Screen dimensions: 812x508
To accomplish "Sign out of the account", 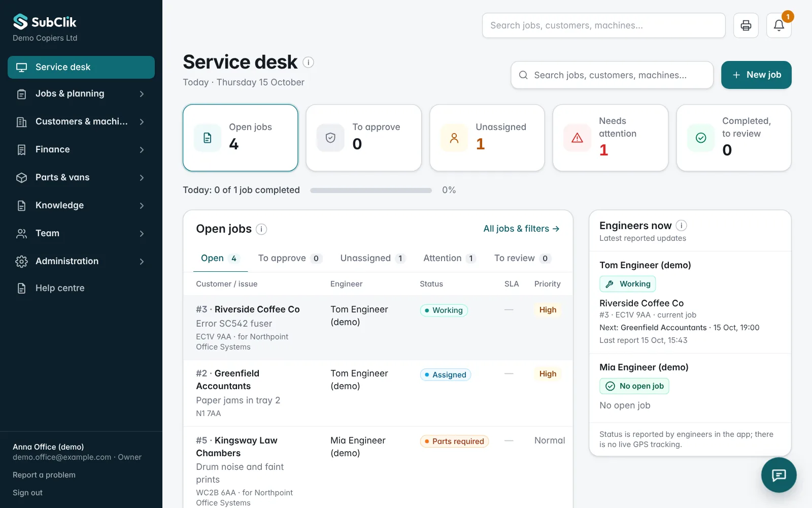I will (27, 493).
